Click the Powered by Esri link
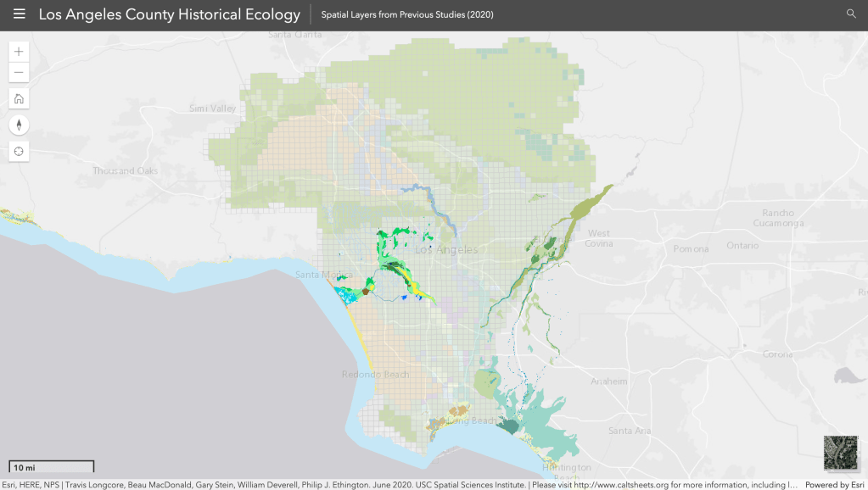Image resolution: width=868 pixels, height=490 pixels. 834,485
